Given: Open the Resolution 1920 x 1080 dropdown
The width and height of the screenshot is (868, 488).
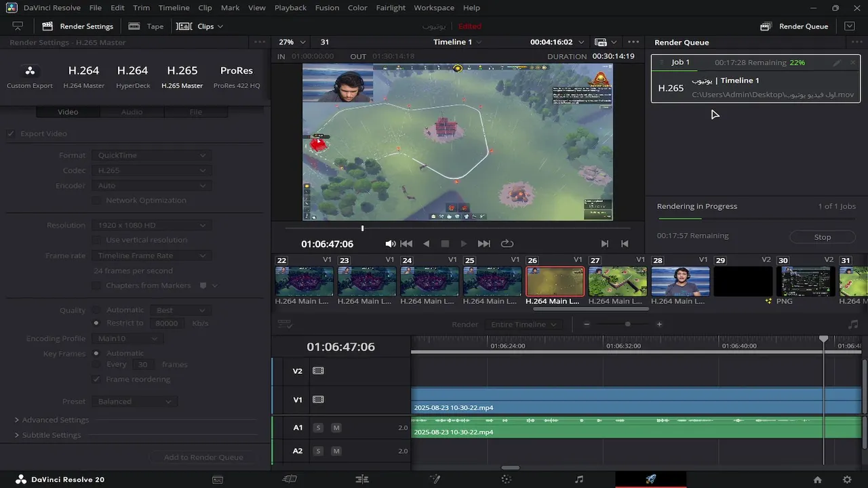Looking at the screenshot, I should tap(151, 225).
